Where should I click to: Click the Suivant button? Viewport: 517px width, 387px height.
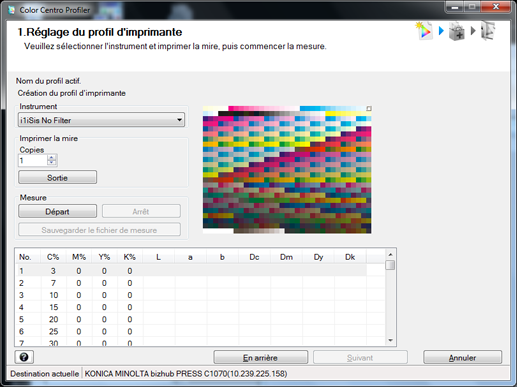tap(360, 357)
